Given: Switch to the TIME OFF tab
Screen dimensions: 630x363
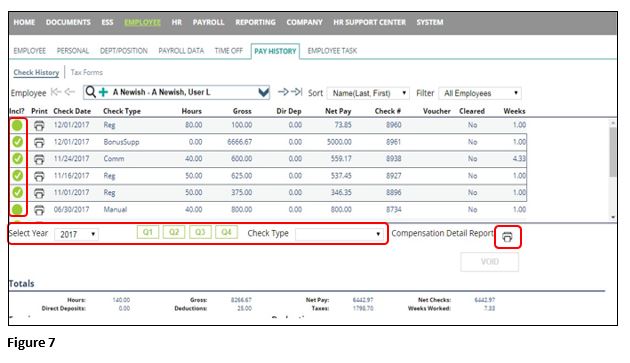Looking at the screenshot, I should pyautogui.click(x=229, y=51).
